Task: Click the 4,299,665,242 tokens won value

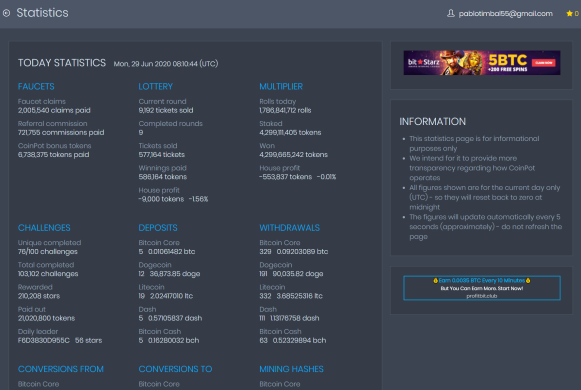Action: pos(293,155)
